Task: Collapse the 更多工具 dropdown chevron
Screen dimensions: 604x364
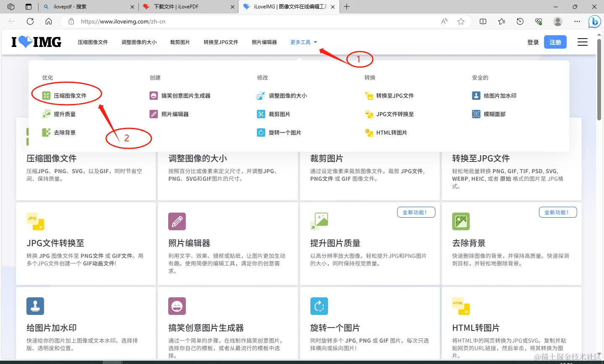Action: pos(315,42)
